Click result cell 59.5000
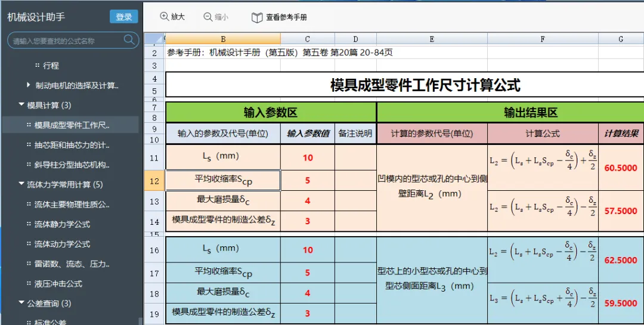 [x=621, y=303]
